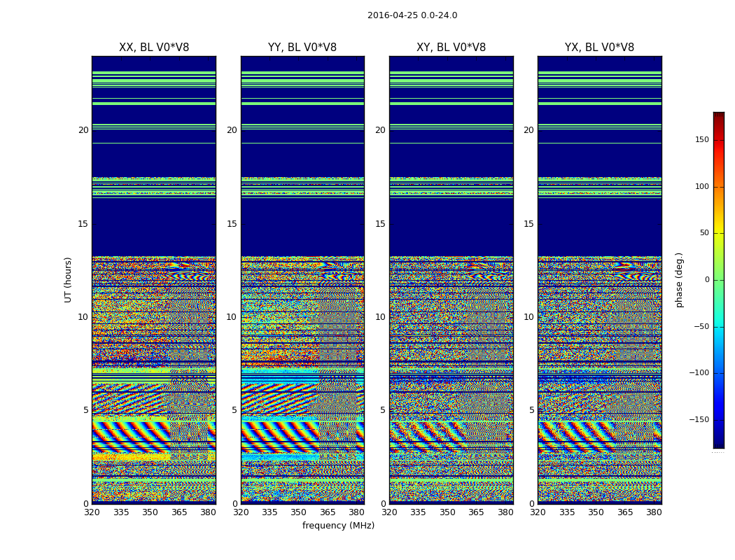Click inside the YX phase waterfall plot
This screenshot has width=735, height=560.
[599, 280]
